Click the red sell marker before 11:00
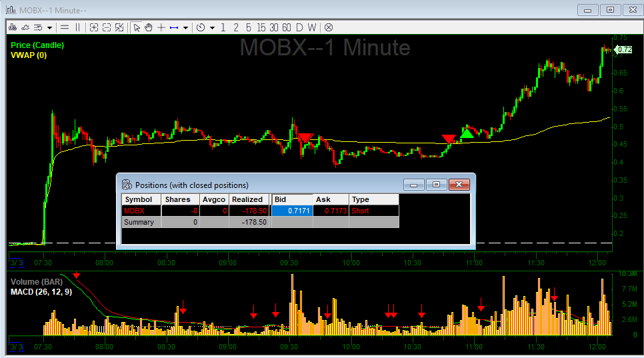The width and height of the screenshot is (644, 358). (x=449, y=139)
